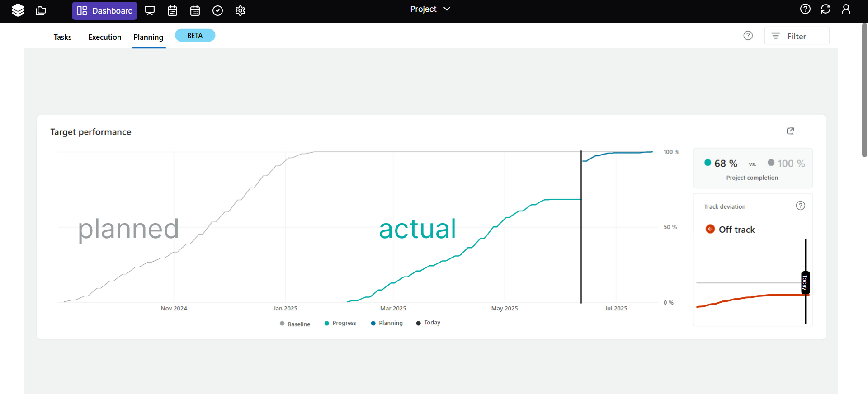Switch to the Execution tab

tap(105, 37)
